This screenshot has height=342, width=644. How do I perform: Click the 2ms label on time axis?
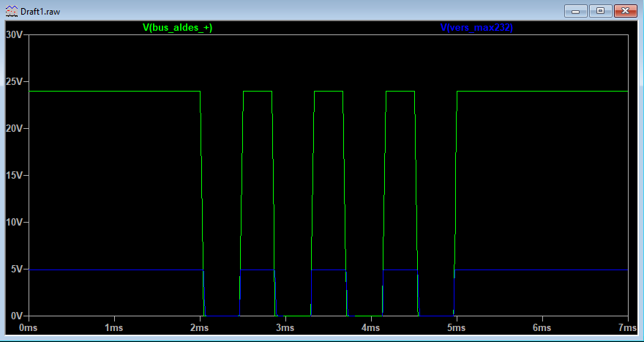[x=200, y=328]
